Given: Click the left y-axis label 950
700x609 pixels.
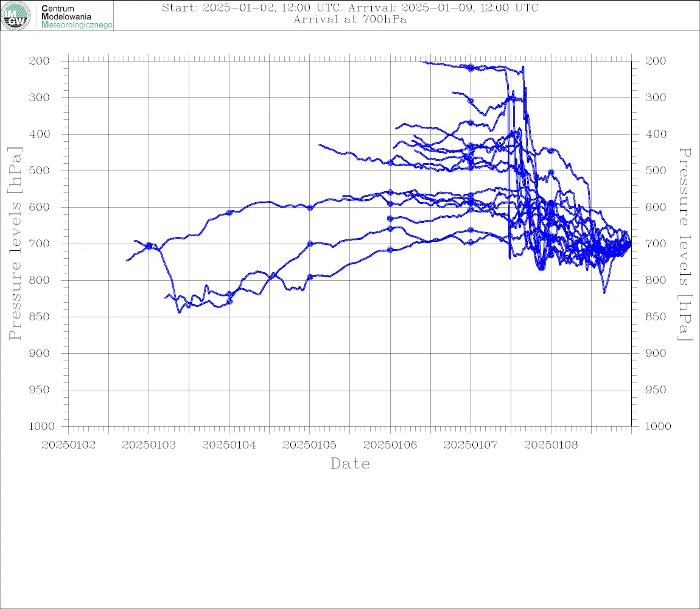Looking at the screenshot, I should [40, 390].
